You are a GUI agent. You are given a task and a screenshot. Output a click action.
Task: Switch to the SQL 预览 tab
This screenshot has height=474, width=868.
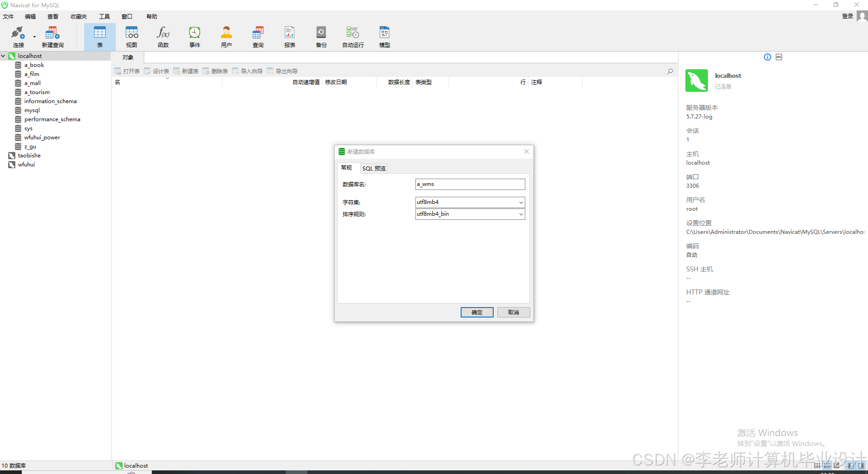[x=373, y=168]
